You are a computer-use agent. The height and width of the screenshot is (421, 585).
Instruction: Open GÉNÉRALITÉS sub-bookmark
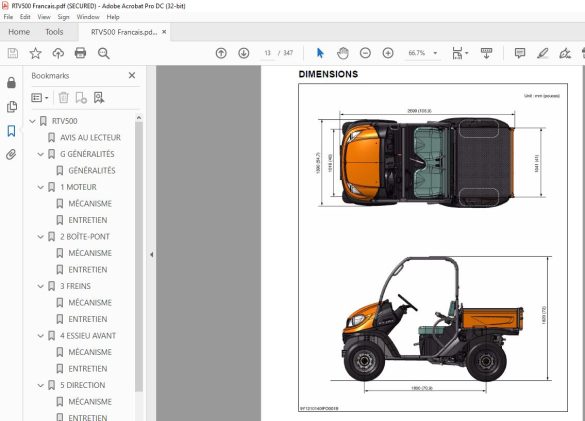92,171
